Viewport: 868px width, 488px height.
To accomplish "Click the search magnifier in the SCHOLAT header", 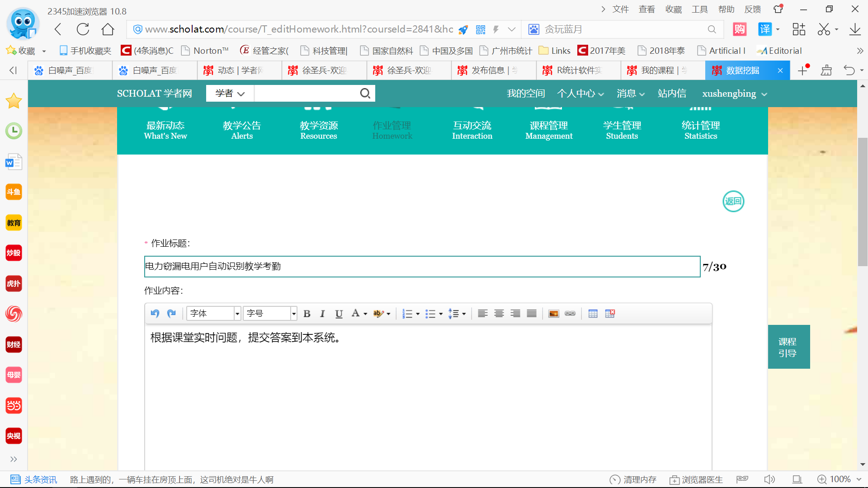I will point(365,94).
